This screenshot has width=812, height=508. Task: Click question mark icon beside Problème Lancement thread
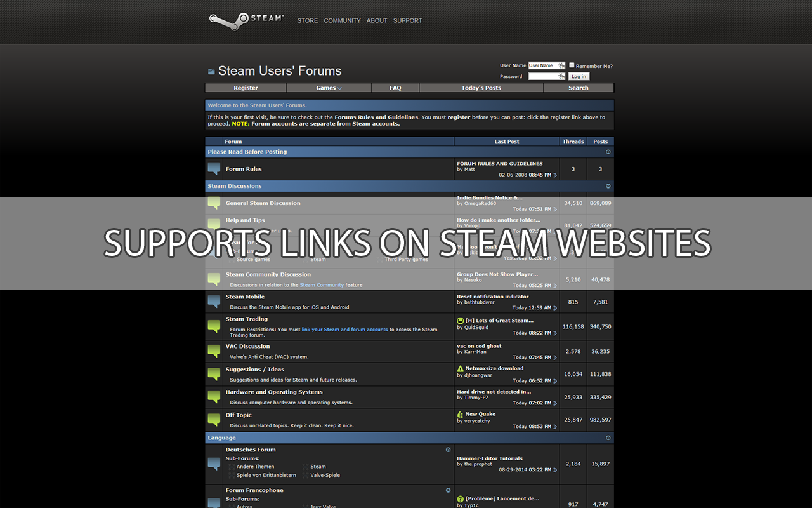460,499
